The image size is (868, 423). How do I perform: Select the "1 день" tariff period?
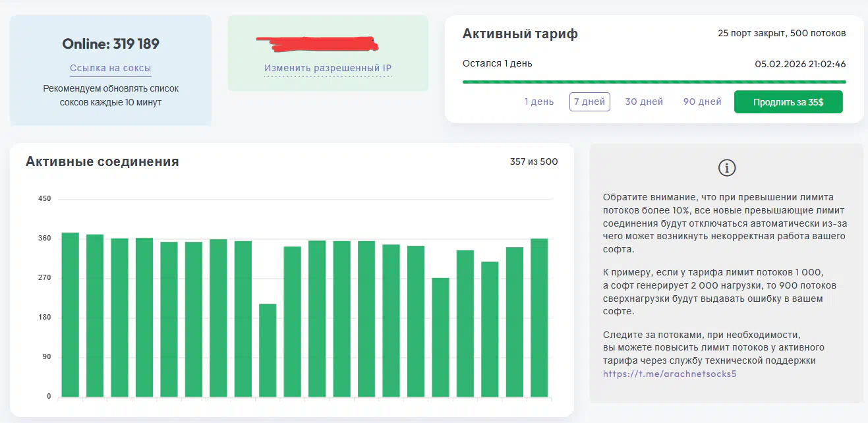tap(539, 101)
